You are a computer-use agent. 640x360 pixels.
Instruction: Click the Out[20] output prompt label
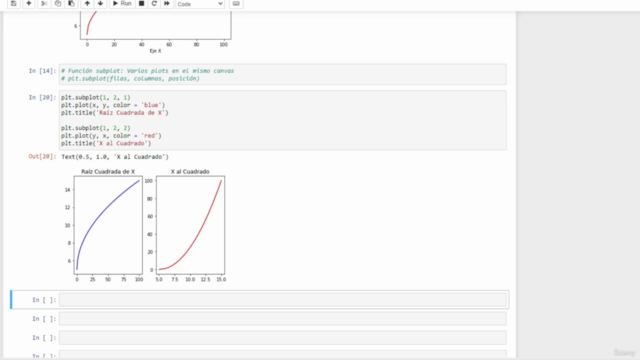(x=42, y=157)
